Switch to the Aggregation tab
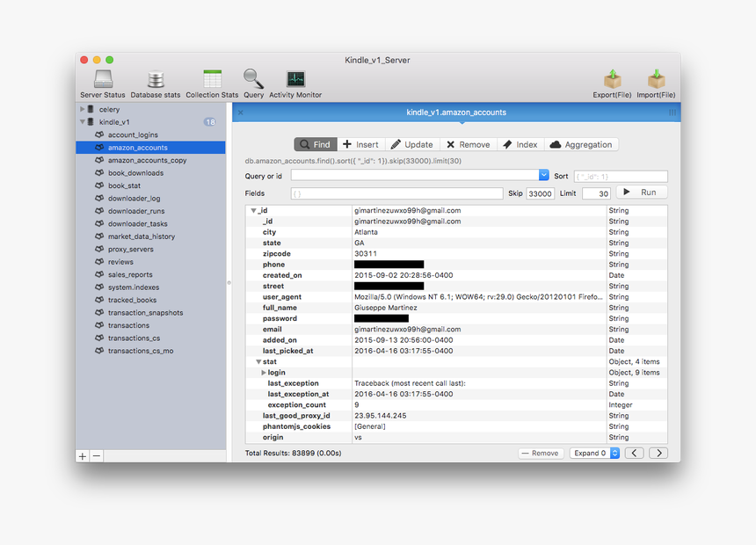The width and height of the screenshot is (756, 545). [581, 145]
